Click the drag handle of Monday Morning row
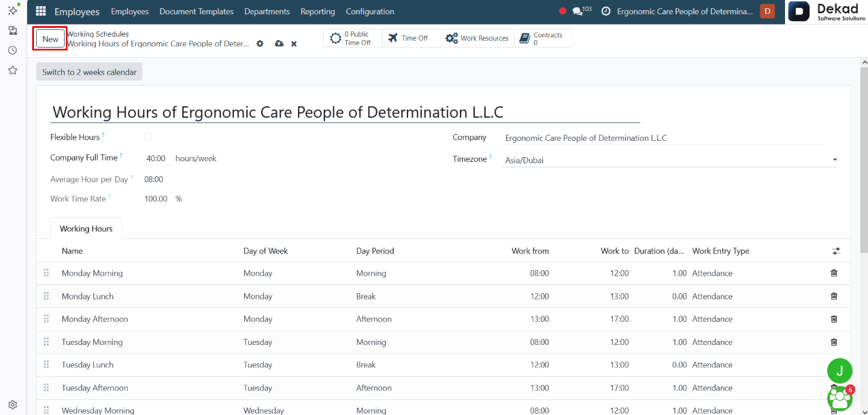 click(46, 273)
